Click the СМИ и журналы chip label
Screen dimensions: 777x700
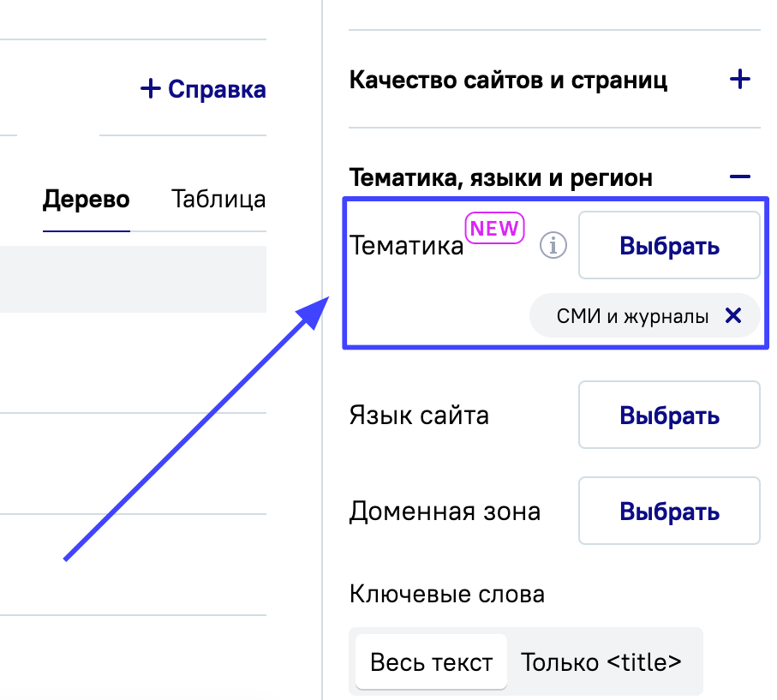tap(632, 317)
